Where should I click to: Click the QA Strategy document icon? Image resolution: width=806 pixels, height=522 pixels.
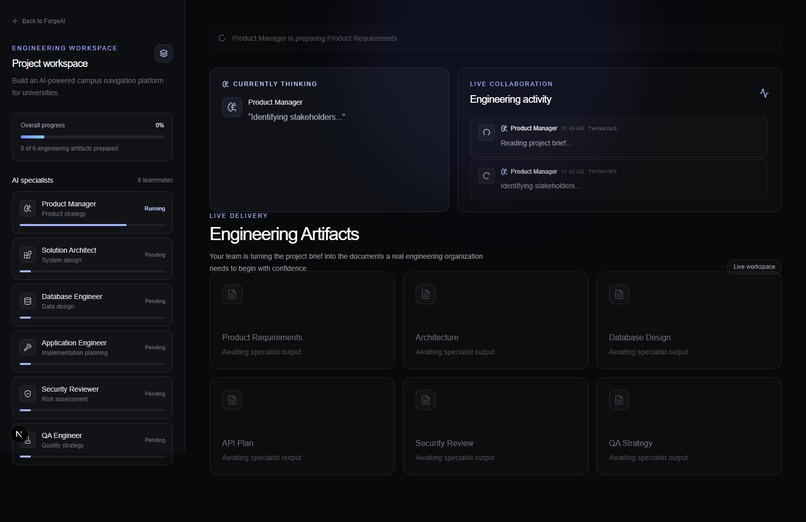pyautogui.click(x=619, y=400)
